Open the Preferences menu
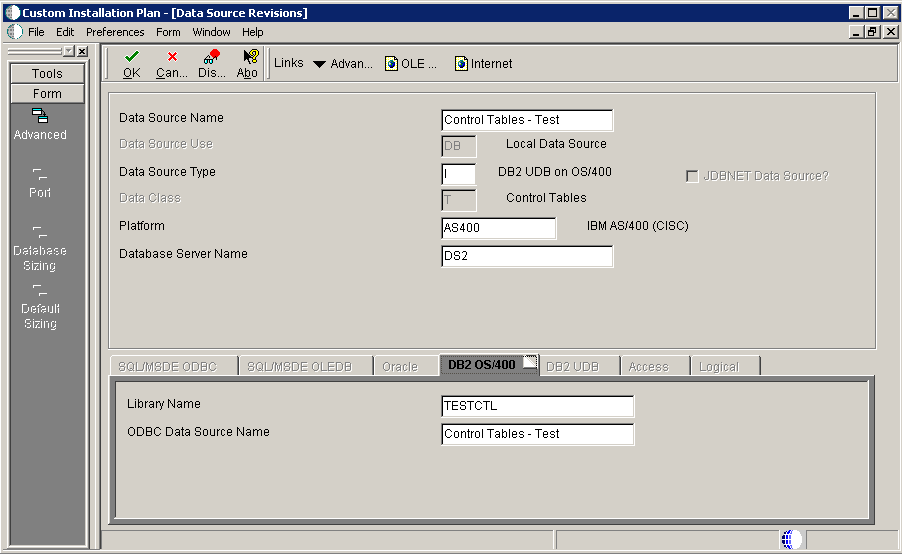 115,32
